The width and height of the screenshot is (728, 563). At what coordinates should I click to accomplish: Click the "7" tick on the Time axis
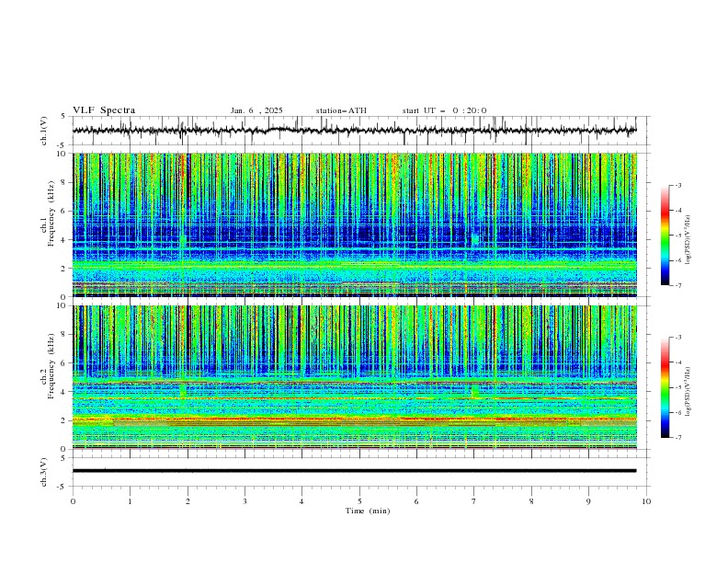474,501
